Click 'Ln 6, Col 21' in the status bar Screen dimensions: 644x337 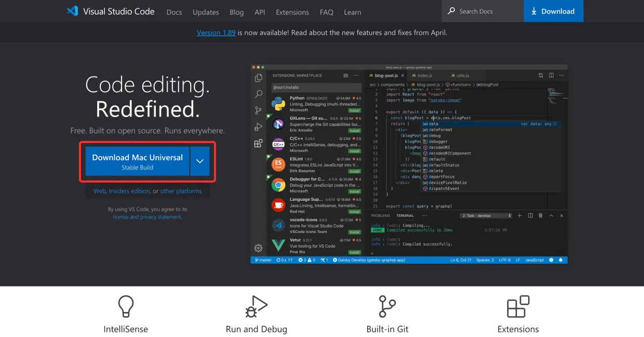[461, 260]
